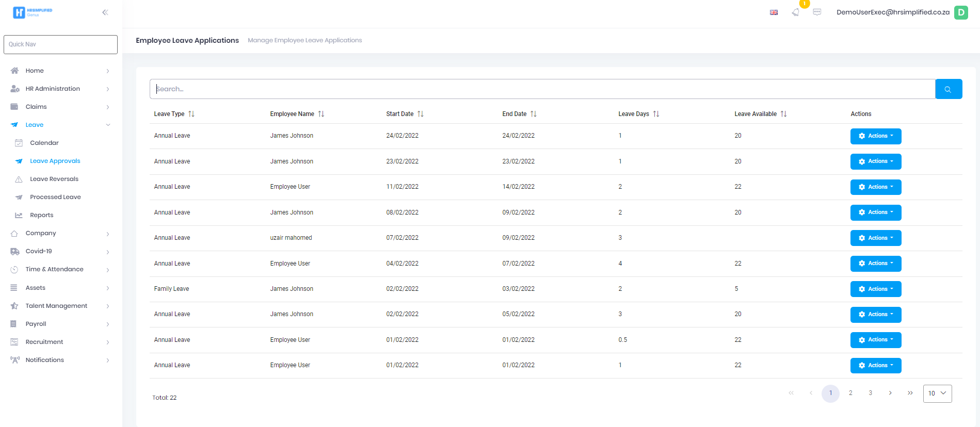The width and height of the screenshot is (980, 427).
Task: Select current page 1 button
Action: click(830, 393)
